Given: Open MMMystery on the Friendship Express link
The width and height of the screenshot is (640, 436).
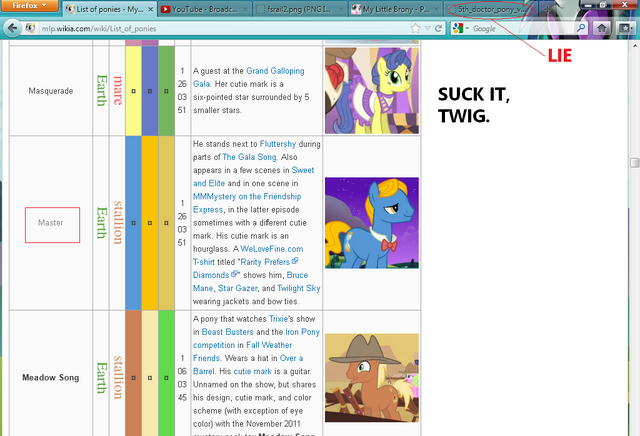Looking at the screenshot, I should coord(247,203).
